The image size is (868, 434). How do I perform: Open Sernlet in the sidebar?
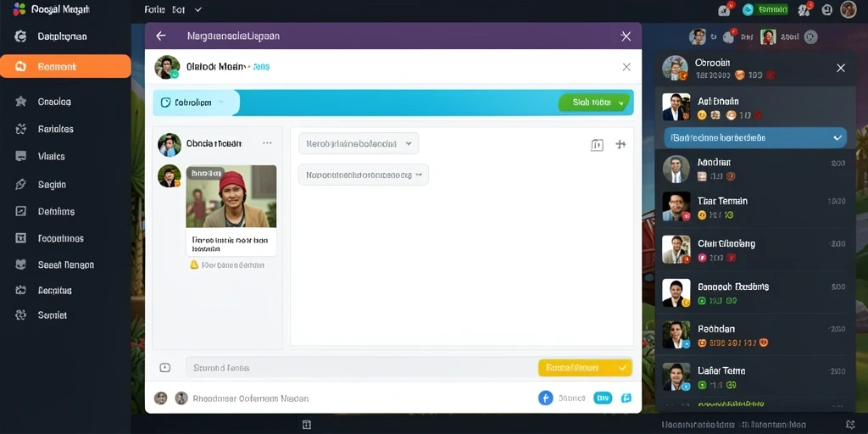tap(52, 315)
